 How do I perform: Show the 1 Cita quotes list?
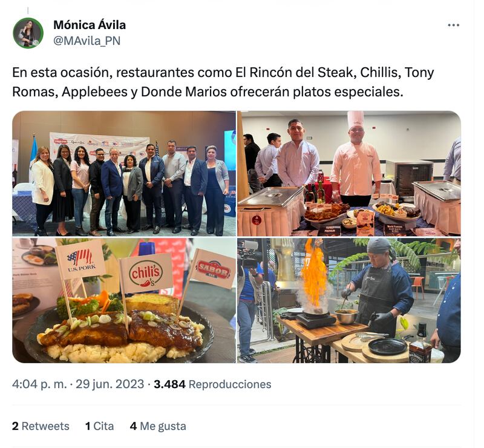pyautogui.click(x=99, y=426)
